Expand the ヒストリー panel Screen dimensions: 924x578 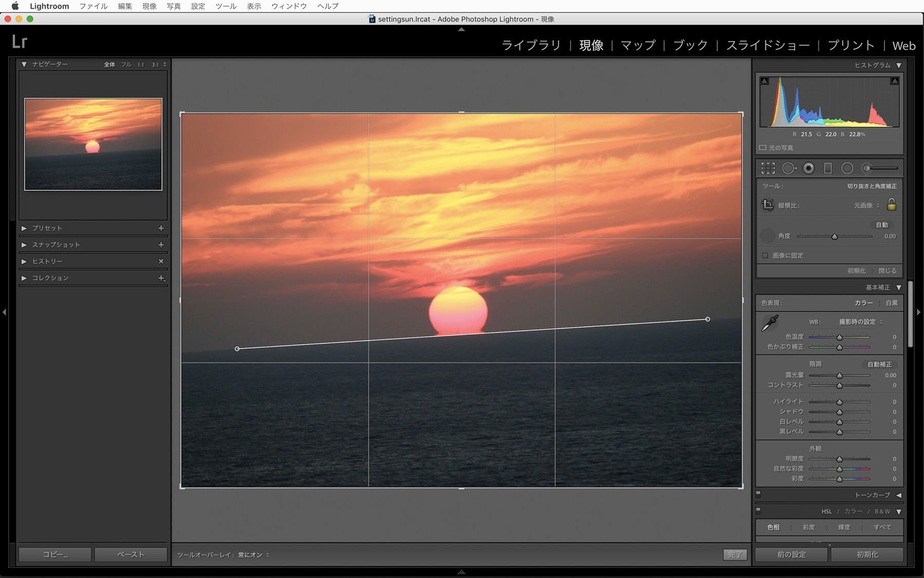tap(24, 261)
